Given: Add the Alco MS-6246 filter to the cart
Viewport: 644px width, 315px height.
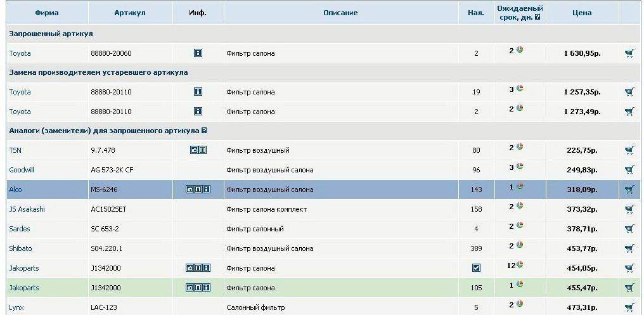Looking at the screenshot, I should click(x=629, y=190).
